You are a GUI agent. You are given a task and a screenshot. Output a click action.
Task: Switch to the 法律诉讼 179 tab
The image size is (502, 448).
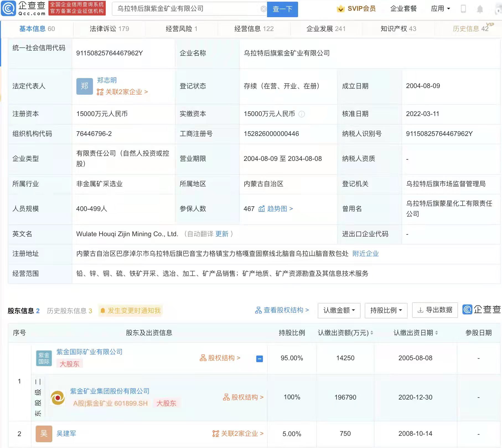coord(109,29)
